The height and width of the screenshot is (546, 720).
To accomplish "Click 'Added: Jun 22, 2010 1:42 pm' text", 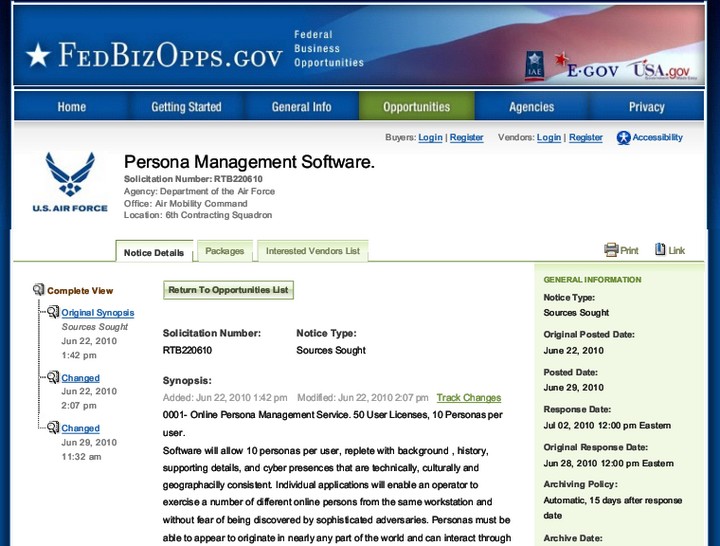I will pyautogui.click(x=225, y=398).
